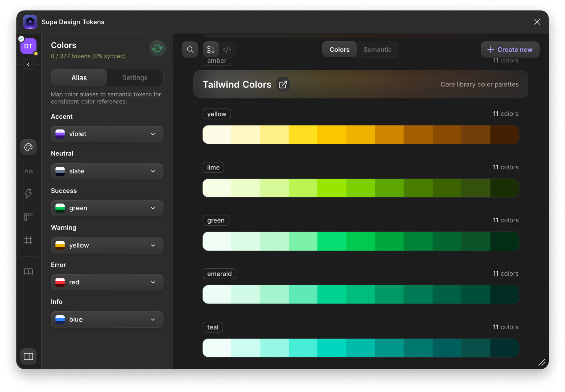
Task: Open the ruler spacing section icon
Action: (x=28, y=217)
